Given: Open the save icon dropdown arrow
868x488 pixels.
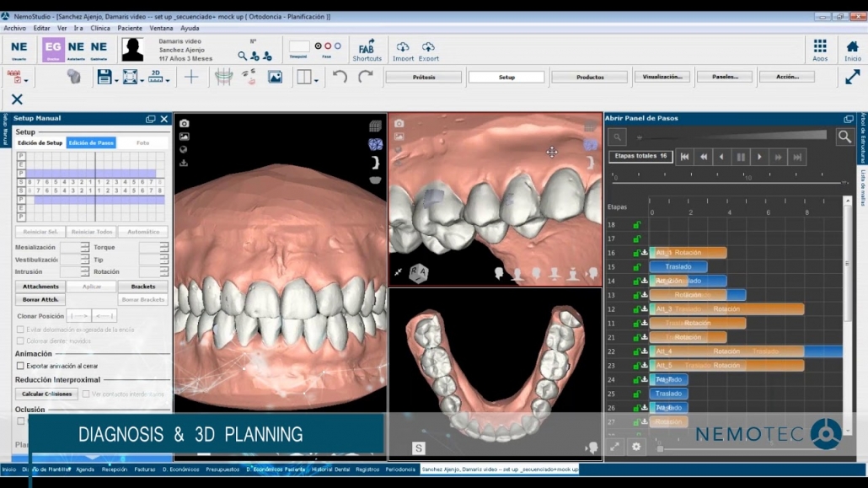Looking at the screenshot, I should pyautogui.click(x=116, y=80).
